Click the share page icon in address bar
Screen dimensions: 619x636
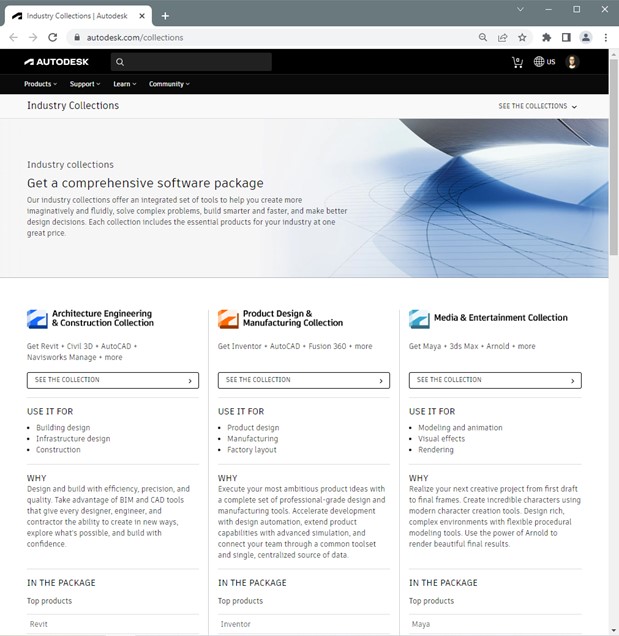[503, 37]
